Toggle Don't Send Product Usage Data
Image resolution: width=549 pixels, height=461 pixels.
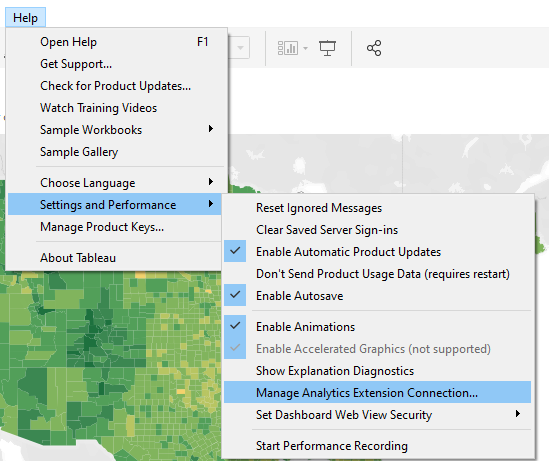(x=377, y=274)
